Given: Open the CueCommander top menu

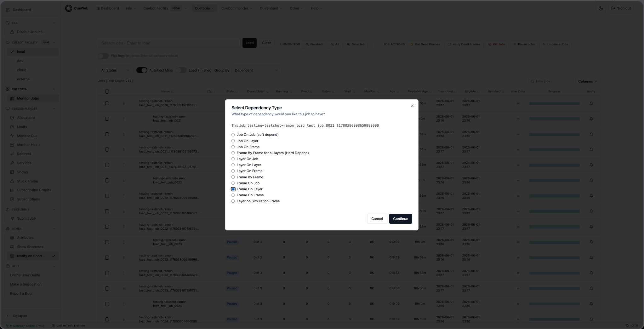Looking at the screenshot, I should point(237,8).
